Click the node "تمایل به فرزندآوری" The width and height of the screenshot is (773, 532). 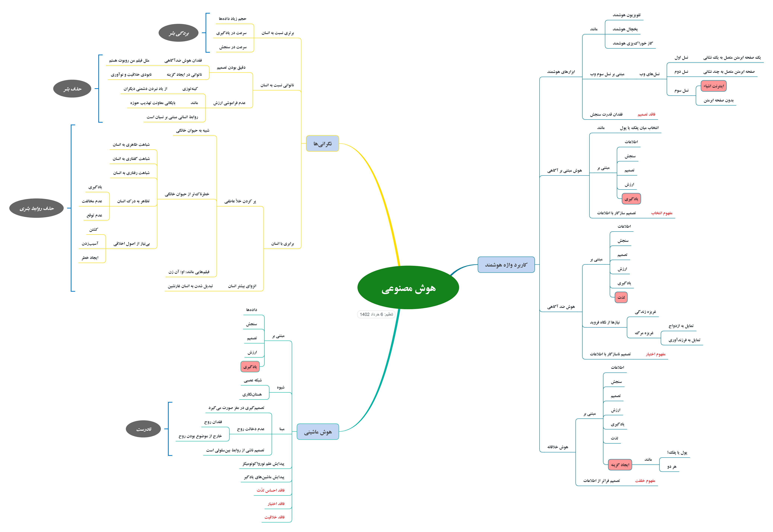[684, 340]
